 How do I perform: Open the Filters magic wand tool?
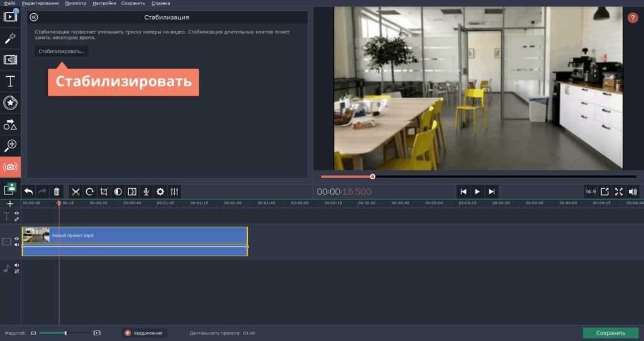10,39
